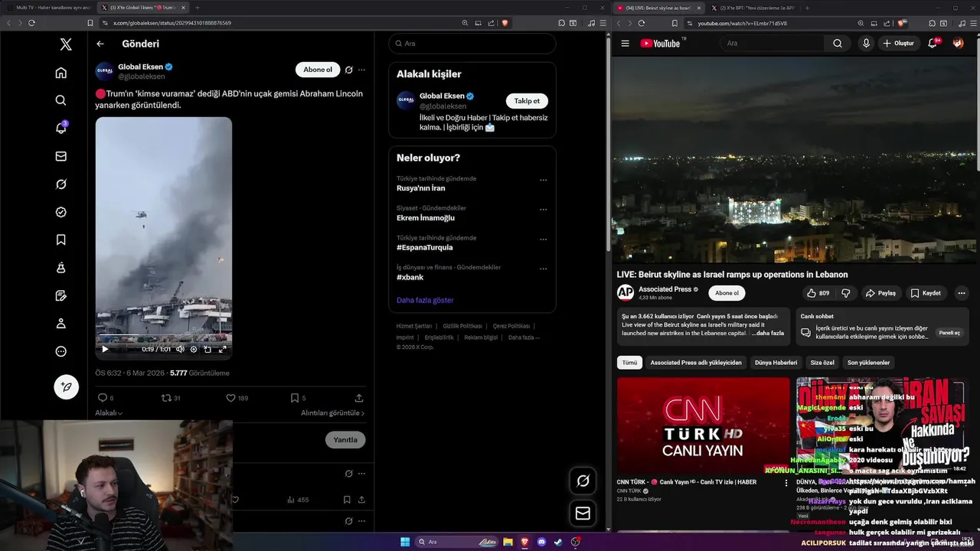Mute the tweet video sound
This screenshot has width=980, height=551.
(180, 349)
